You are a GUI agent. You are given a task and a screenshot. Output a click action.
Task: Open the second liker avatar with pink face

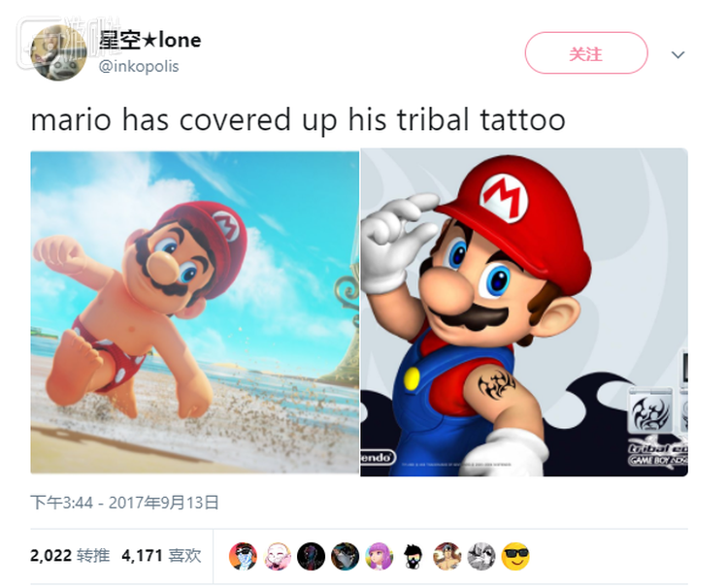pyautogui.click(x=278, y=556)
